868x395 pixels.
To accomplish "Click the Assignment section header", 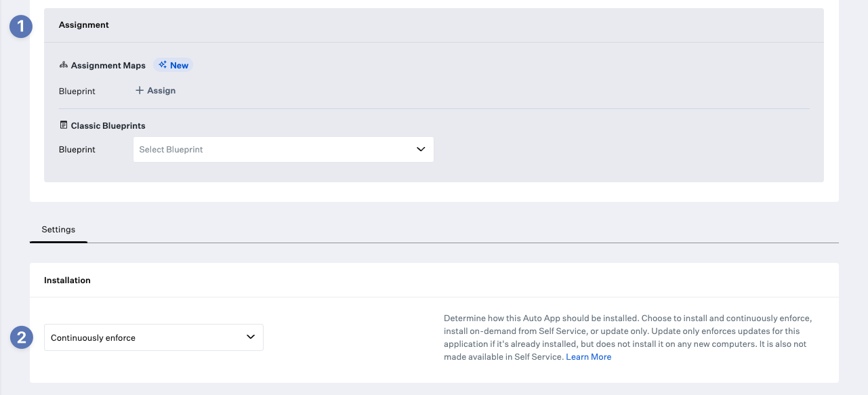I will [x=84, y=25].
